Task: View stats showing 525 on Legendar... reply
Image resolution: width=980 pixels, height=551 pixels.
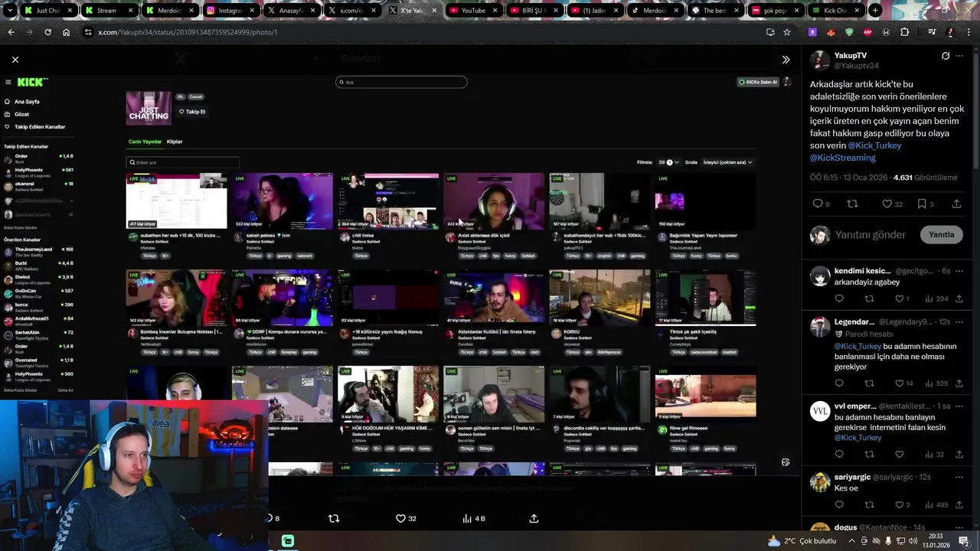Action: point(936,383)
